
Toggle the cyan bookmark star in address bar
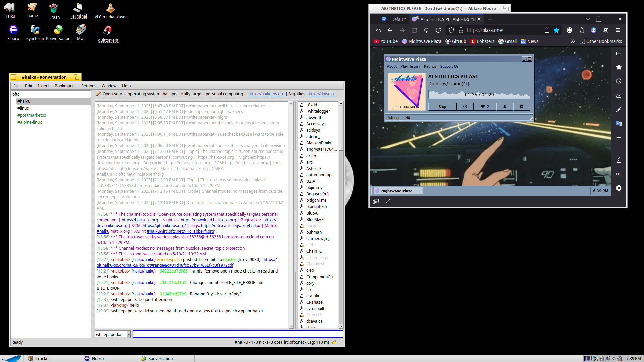pyautogui.click(x=556, y=30)
